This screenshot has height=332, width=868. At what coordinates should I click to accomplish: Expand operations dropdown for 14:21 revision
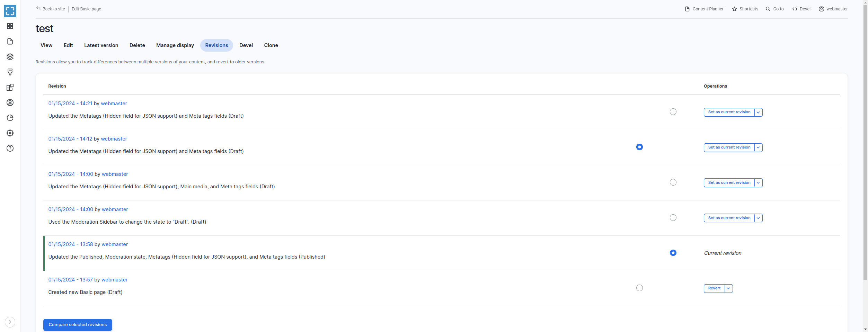[758, 112]
